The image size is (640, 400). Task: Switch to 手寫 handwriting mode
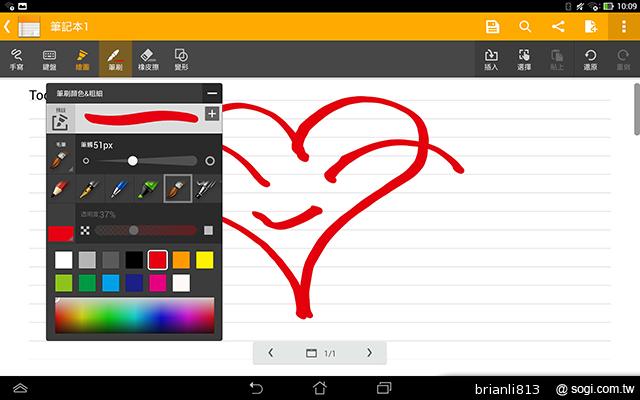[17, 59]
